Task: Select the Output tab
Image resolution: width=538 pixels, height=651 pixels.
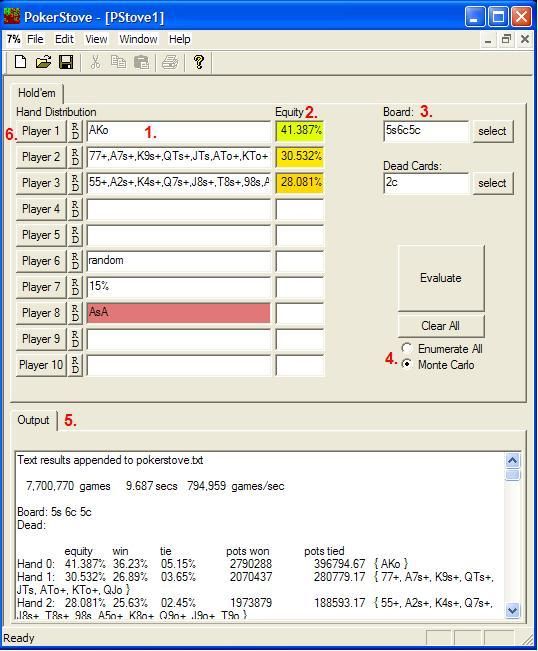Action: (x=33, y=420)
